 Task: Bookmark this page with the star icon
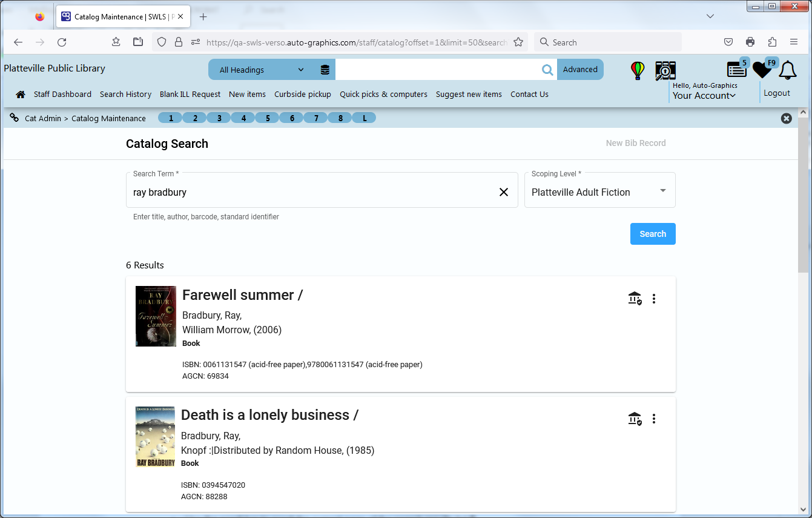[518, 42]
